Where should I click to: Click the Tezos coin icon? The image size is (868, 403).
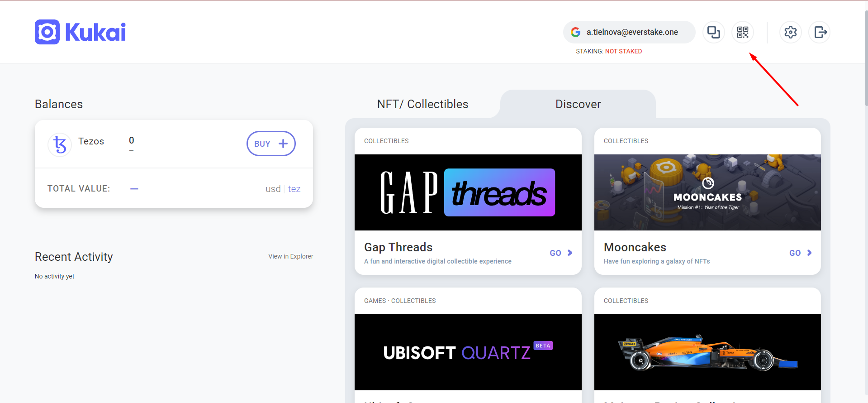click(x=60, y=144)
